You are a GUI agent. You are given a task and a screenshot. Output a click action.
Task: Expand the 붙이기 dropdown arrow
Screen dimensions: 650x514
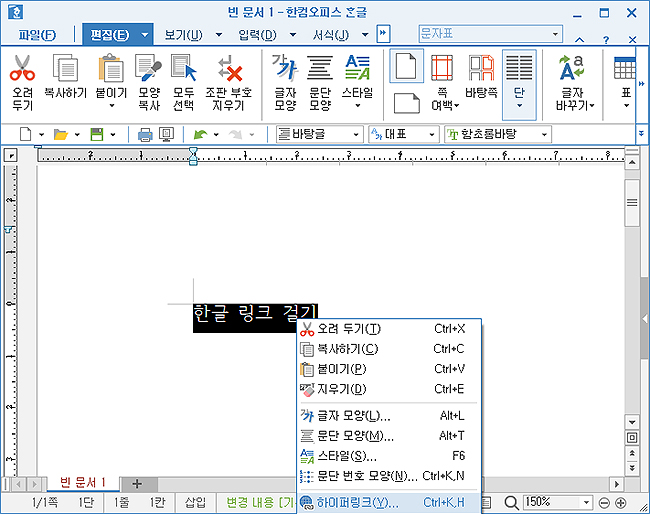112,106
